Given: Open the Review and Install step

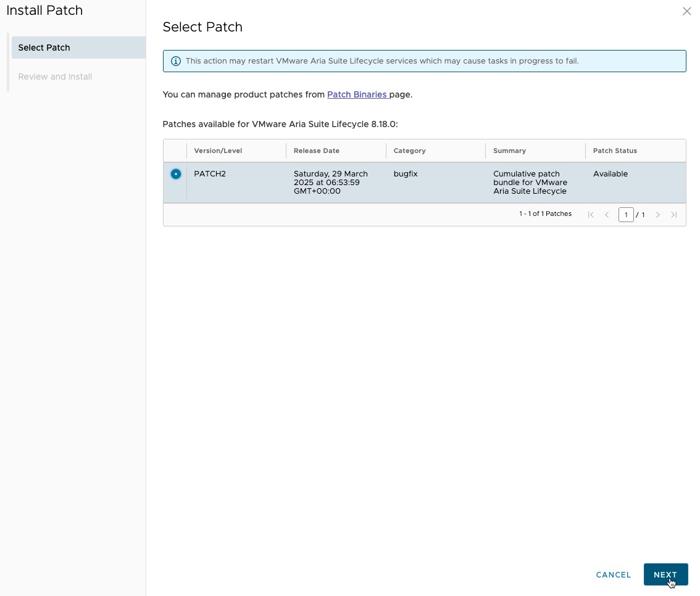Looking at the screenshot, I should 55,77.
